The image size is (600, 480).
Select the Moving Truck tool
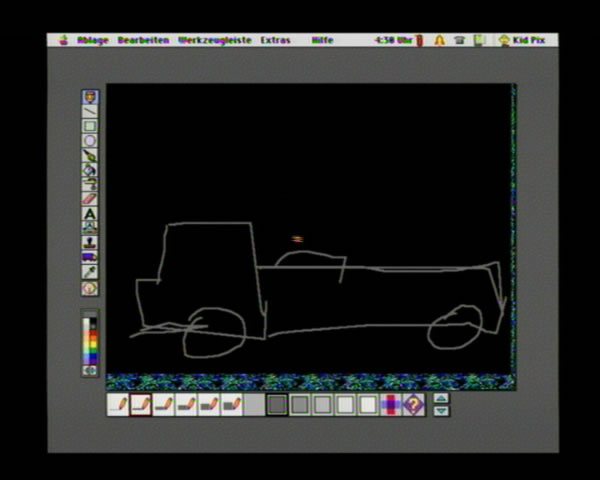point(90,258)
